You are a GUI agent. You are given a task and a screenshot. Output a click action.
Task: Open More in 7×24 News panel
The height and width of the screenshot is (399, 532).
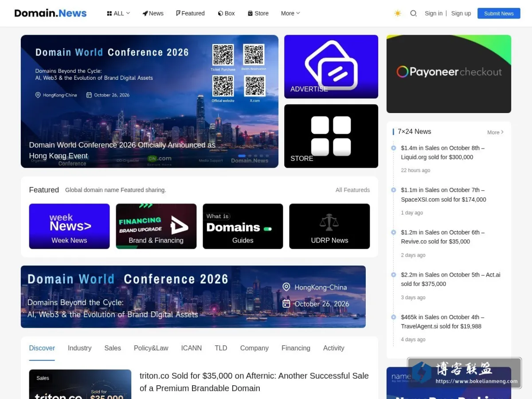(495, 132)
